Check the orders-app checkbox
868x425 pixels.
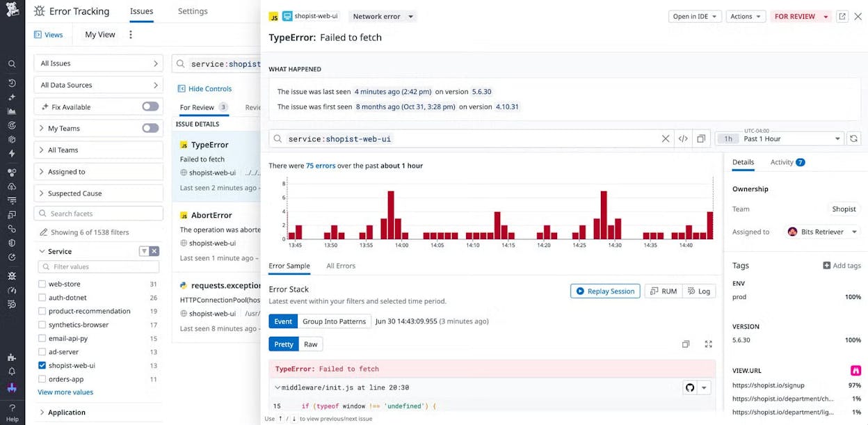point(42,380)
